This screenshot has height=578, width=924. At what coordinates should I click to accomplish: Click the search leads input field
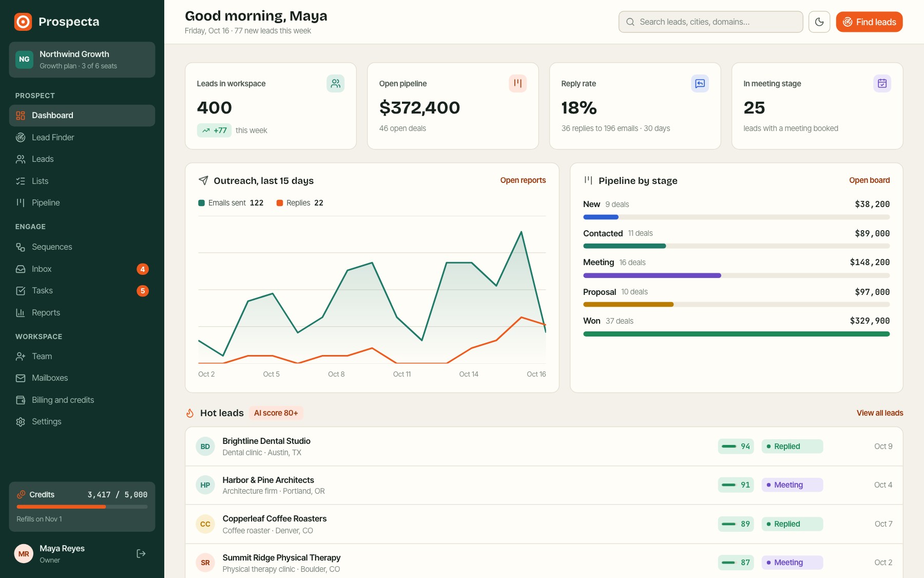(x=711, y=22)
